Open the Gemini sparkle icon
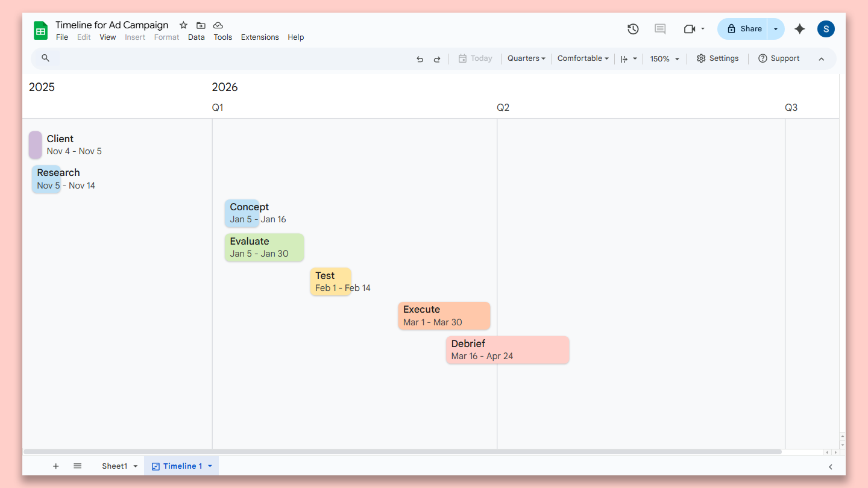The width and height of the screenshot is (868, 488). pyautogui.click(x=800, y=29)
